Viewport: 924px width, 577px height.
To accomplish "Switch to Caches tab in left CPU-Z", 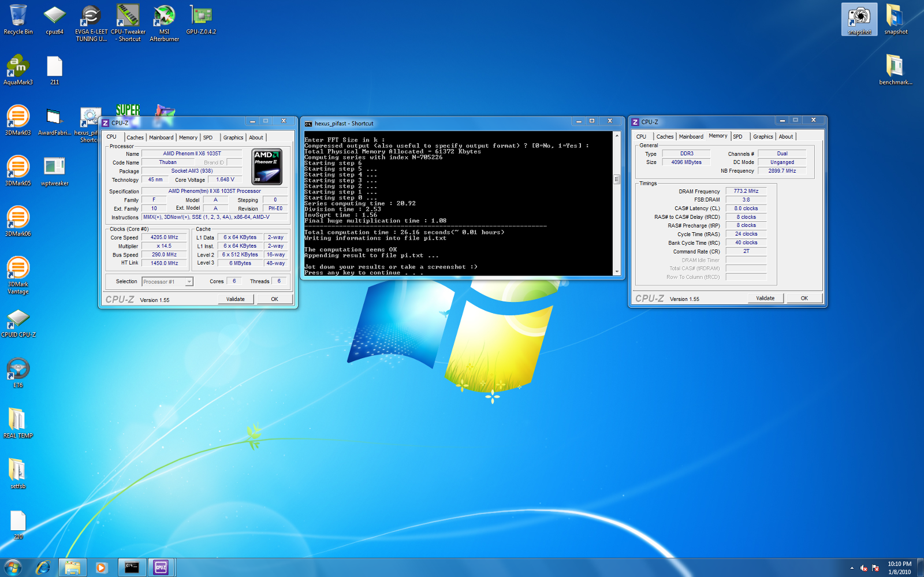I will click(x=135, y=137).
